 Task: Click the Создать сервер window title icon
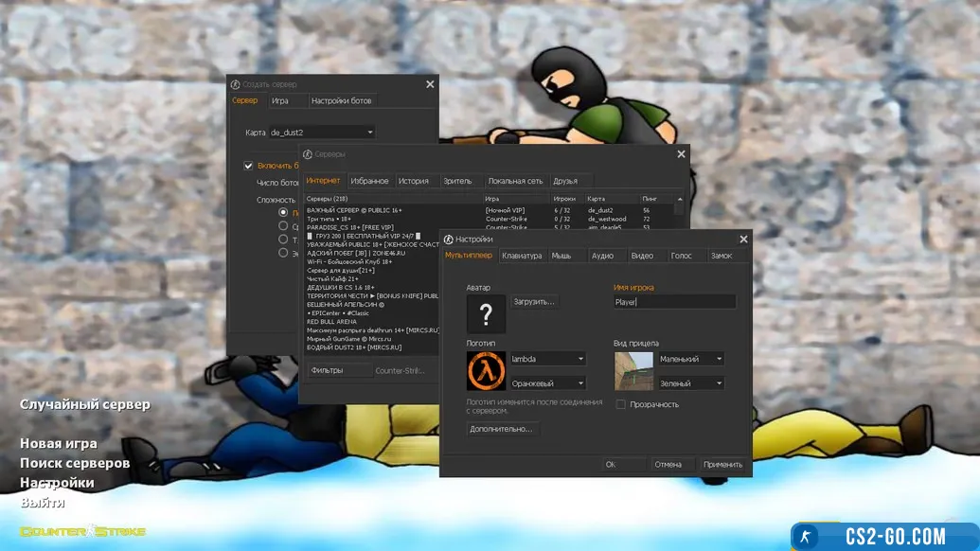coord(236,84)
